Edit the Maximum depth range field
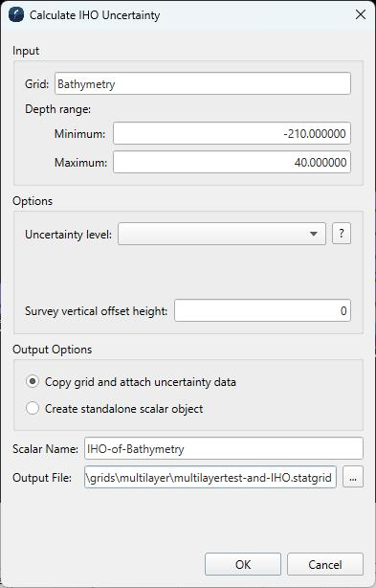This screenshot has height=588, width=376. (232, 162)
